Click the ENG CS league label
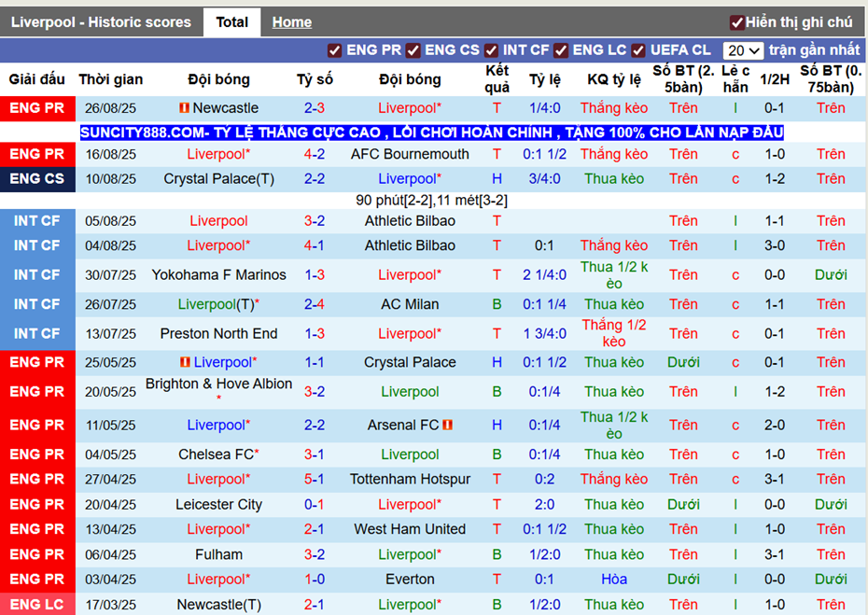868x615 pixels. click(x=37, y=179)
